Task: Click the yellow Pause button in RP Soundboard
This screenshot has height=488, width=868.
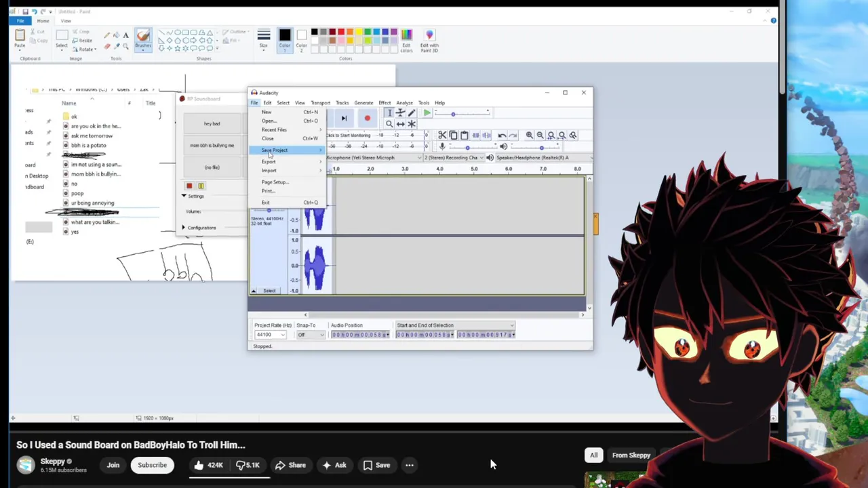Action: tap(201, 186)
